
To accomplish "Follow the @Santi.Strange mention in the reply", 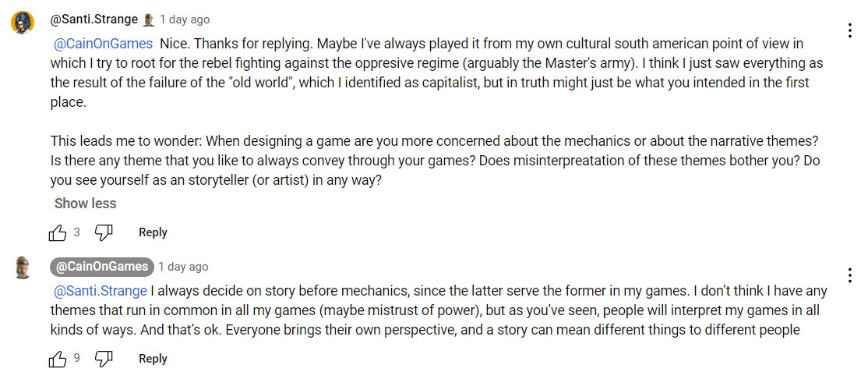I will click(x=100, y=291).
